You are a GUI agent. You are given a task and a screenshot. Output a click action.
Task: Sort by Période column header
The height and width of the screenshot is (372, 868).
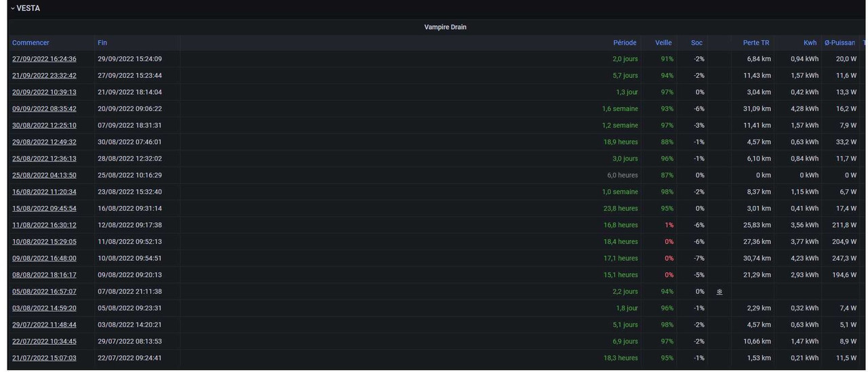click(625, 43)
